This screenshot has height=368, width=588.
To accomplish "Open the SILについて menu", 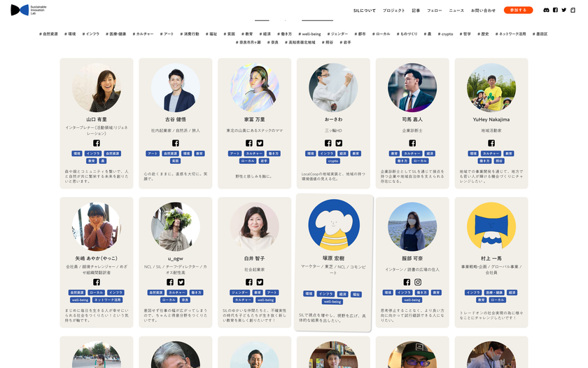I will (x=365, y=11).
